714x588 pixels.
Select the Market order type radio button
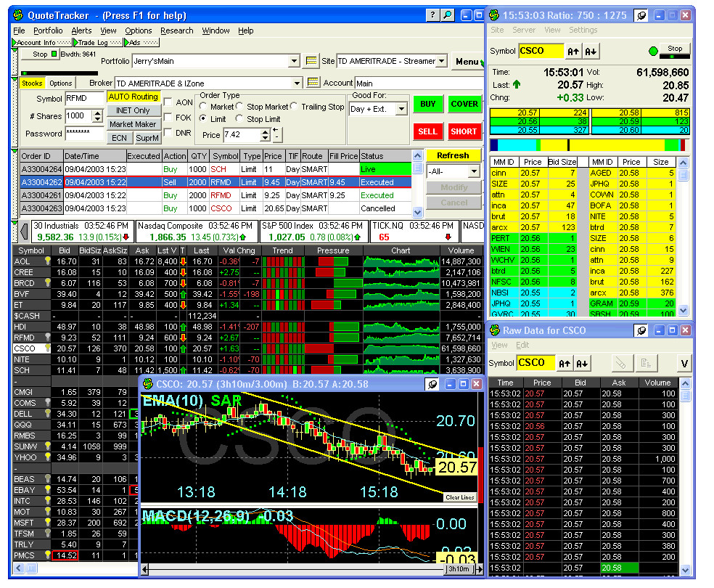(205, 107)
